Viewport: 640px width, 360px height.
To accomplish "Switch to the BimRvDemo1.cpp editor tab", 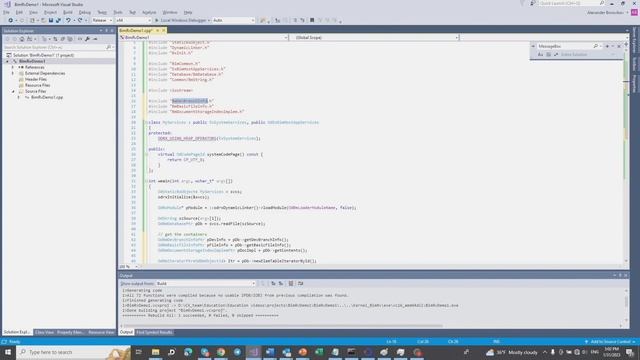I will [x=136, y=30].
